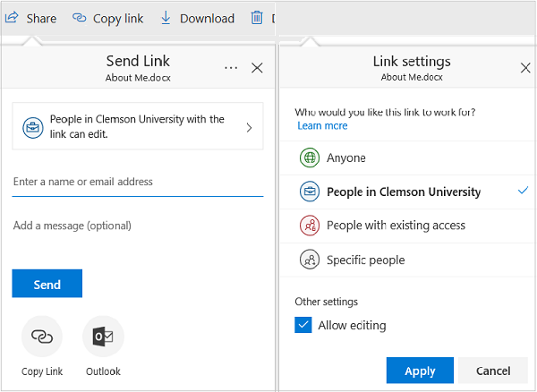Uncheck the Allow editing checkbox
The width and height of the screenshot is (537, 392).
[x=303, y=325]
